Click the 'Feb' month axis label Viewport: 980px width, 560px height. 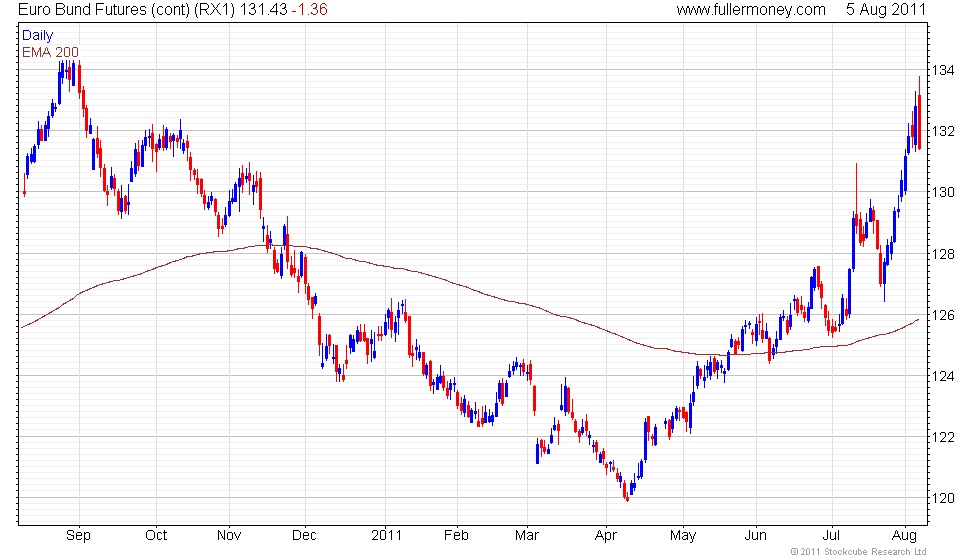pos(456,536)
